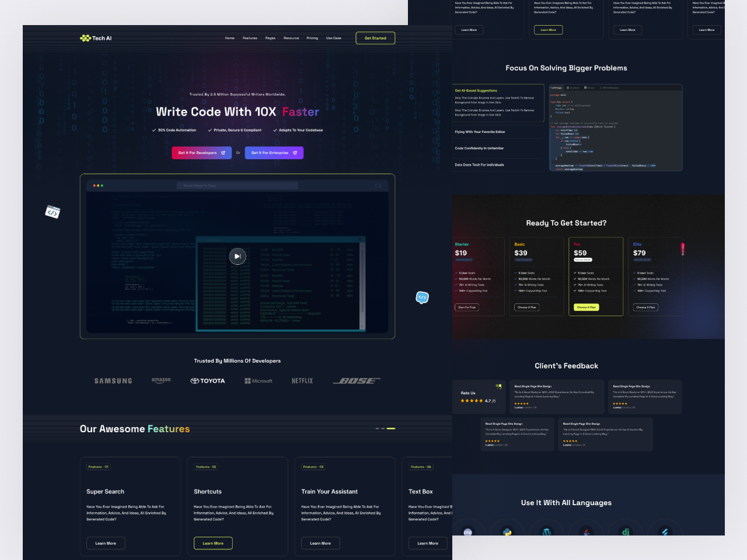Click Choose A Plan under Basic

pyautogui.click(x=526, y=307)
